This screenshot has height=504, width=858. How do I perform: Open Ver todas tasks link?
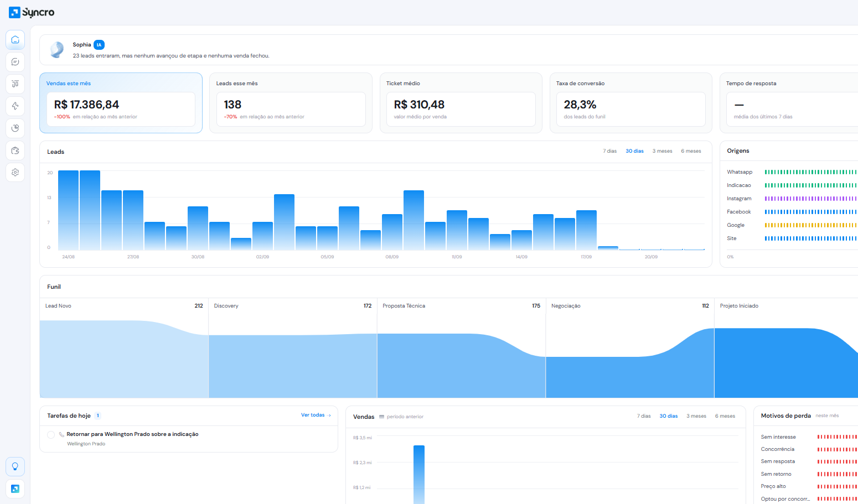(x=316, y=415)
